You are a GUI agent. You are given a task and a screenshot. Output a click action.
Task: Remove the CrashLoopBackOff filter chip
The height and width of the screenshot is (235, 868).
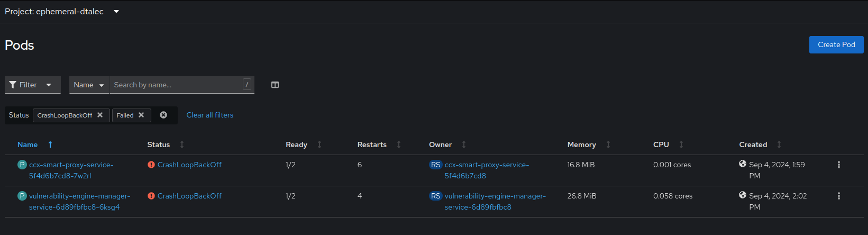(100, 115)
